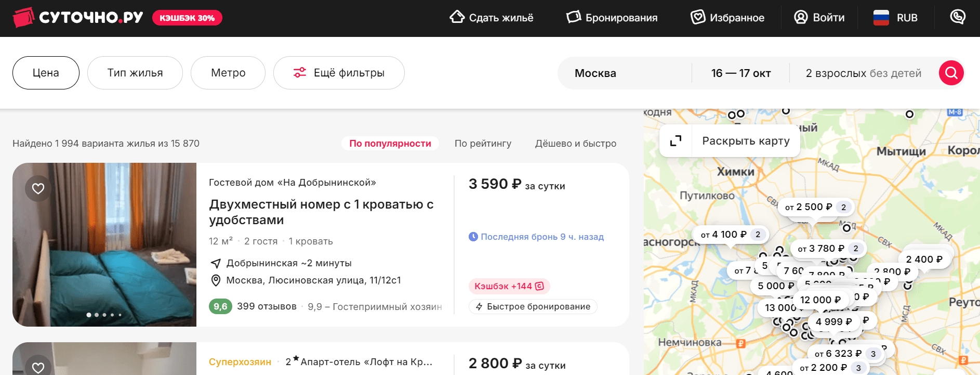Screen dimensions: 980x375
Task: Click the Кэшбэк 30% badge
Action: click(187, 18)
